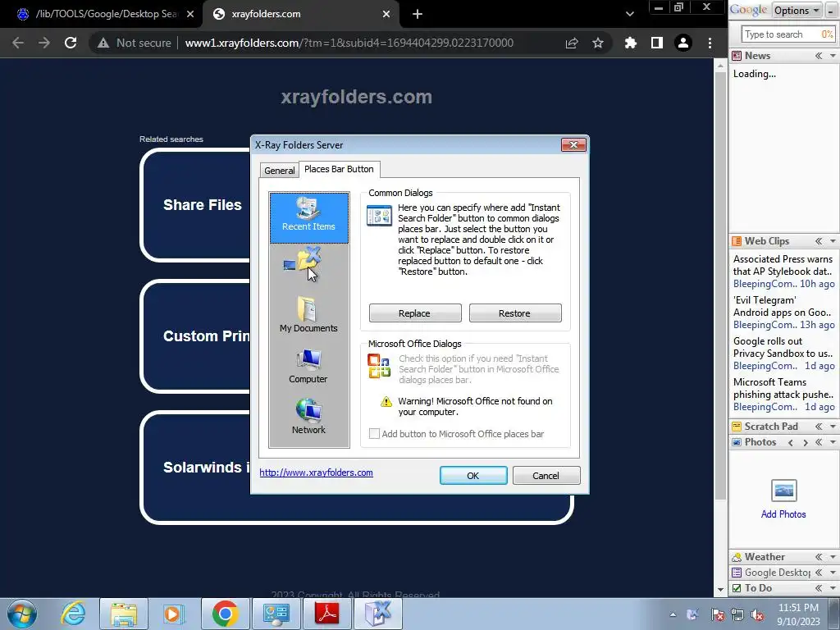Image resolution: width=840 pixels, height=630 pixels.
Task: Select the Network places bar icon
Action: [x=308, y=416]
